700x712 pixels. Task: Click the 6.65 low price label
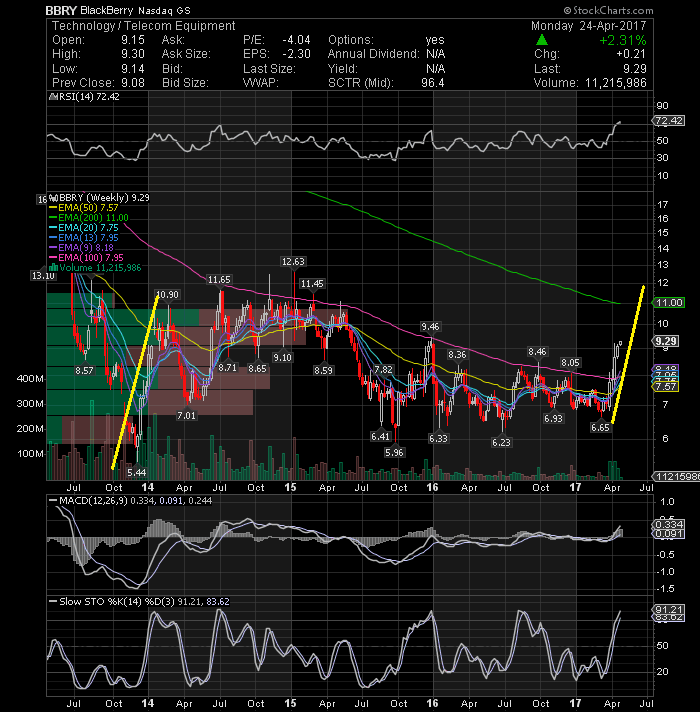(600, 427)
